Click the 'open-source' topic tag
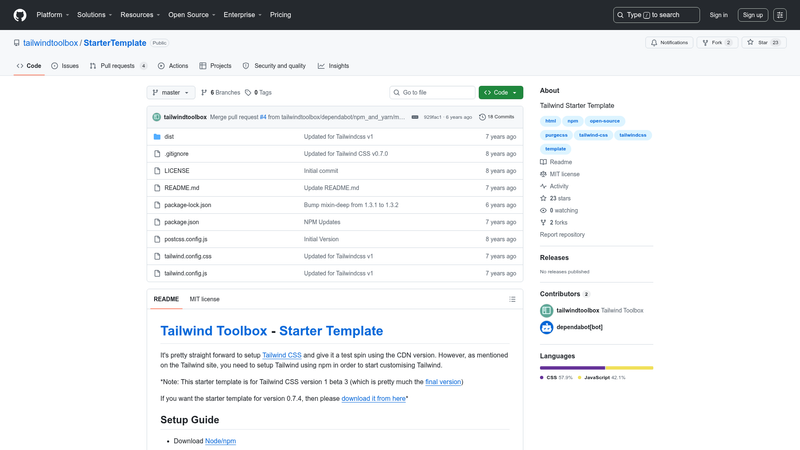Viewport: 800px width, 450px height. pos(605,121)
